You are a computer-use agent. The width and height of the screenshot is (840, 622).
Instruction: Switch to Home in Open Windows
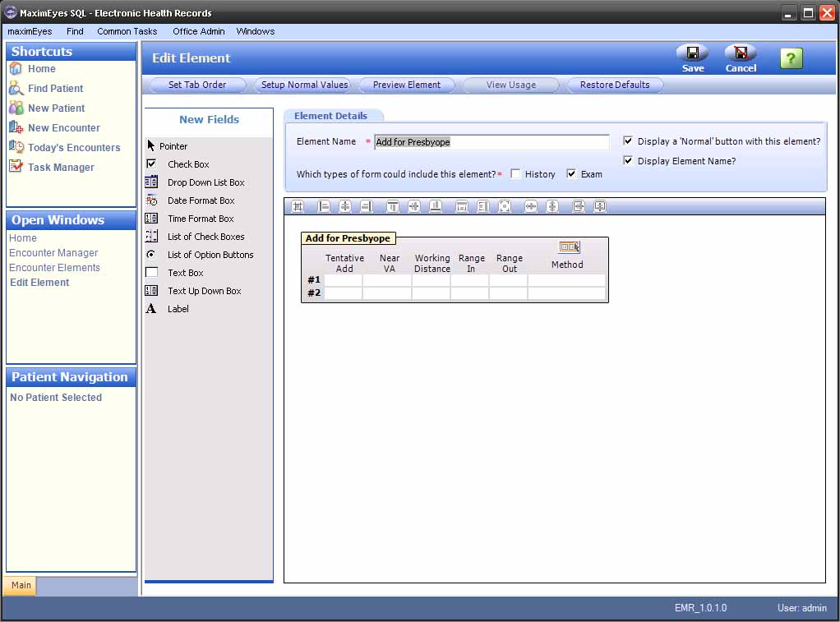point(23,237)
